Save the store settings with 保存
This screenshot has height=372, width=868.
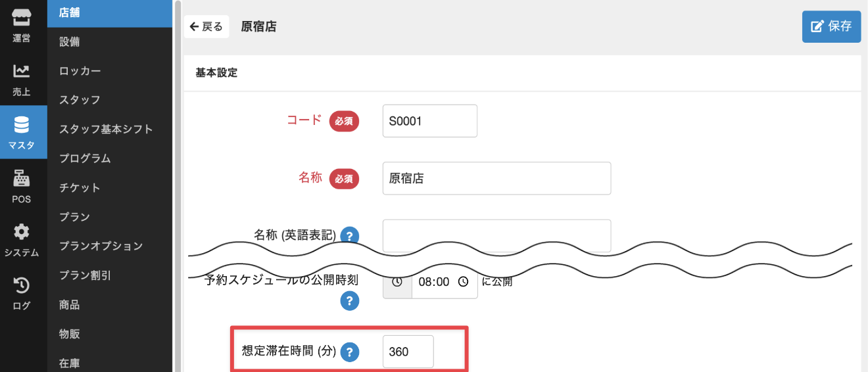831,27
